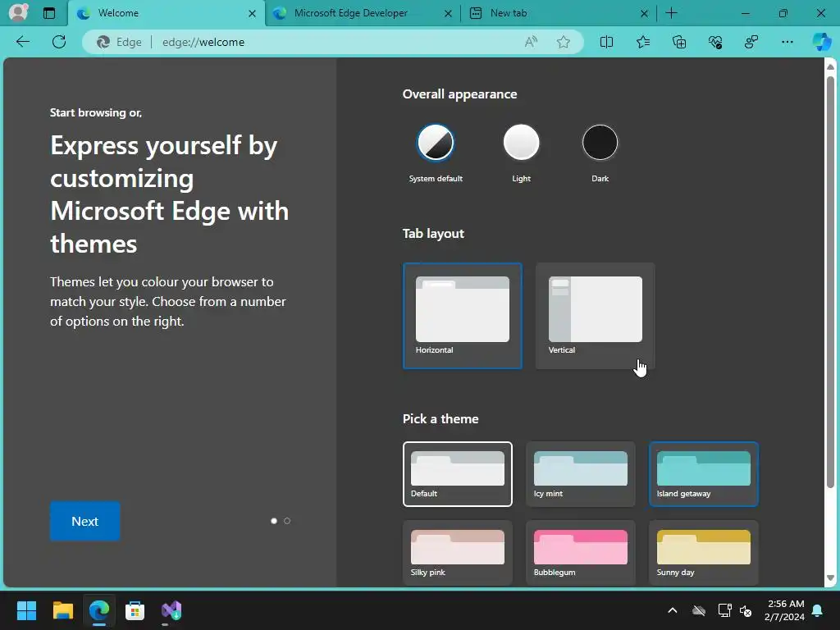The width and height of the screenshot is (840, 630).
Task: Go to second page indicator dot
Action: (287, 521)
